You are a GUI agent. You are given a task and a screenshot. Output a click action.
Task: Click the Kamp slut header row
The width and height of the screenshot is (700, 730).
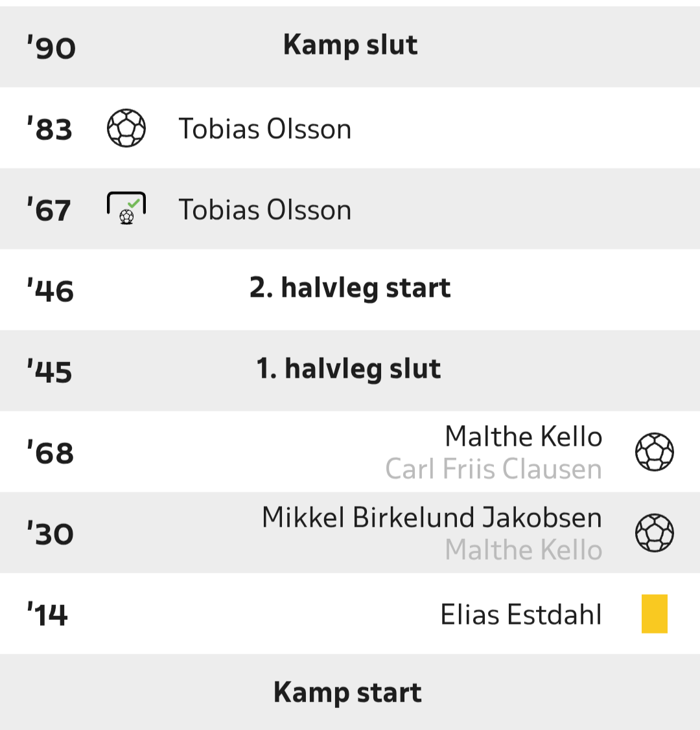pyautogui.click(x=350, y=45)
